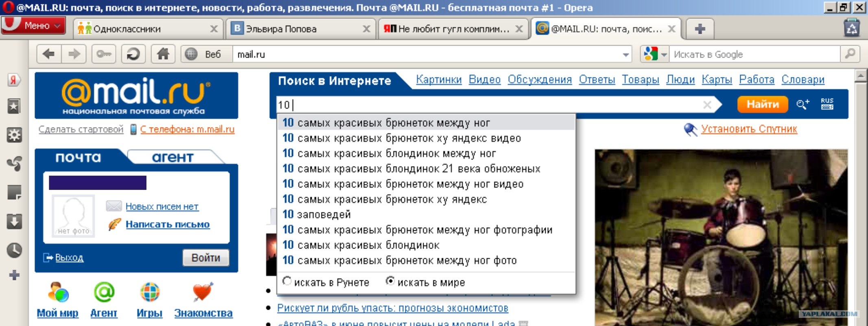Open the closed tabs trash icon

pos(852,29)
